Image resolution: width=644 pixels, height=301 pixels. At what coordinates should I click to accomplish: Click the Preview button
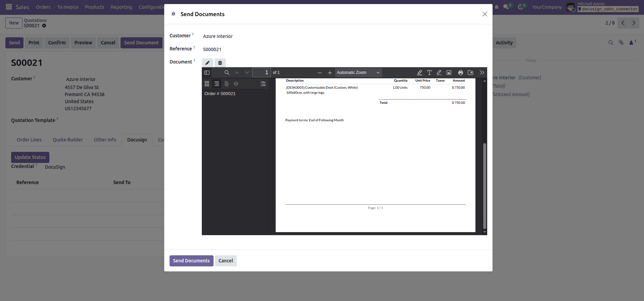coord(83,43)
